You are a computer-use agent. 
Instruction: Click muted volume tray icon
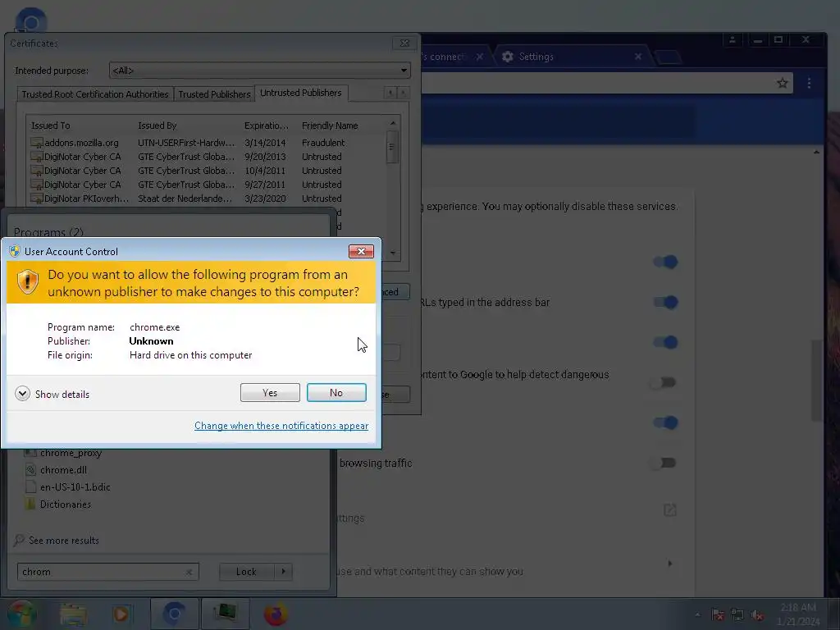click(757, 614)
